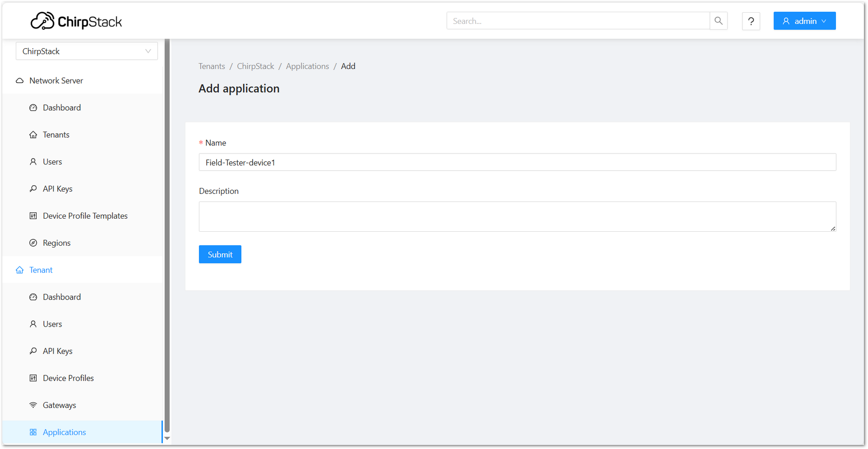Image resolution: width=868 pixels, height=449 pixels.
Task: Open the Network Server Dashboard speedometer icon
Action: 33,108
